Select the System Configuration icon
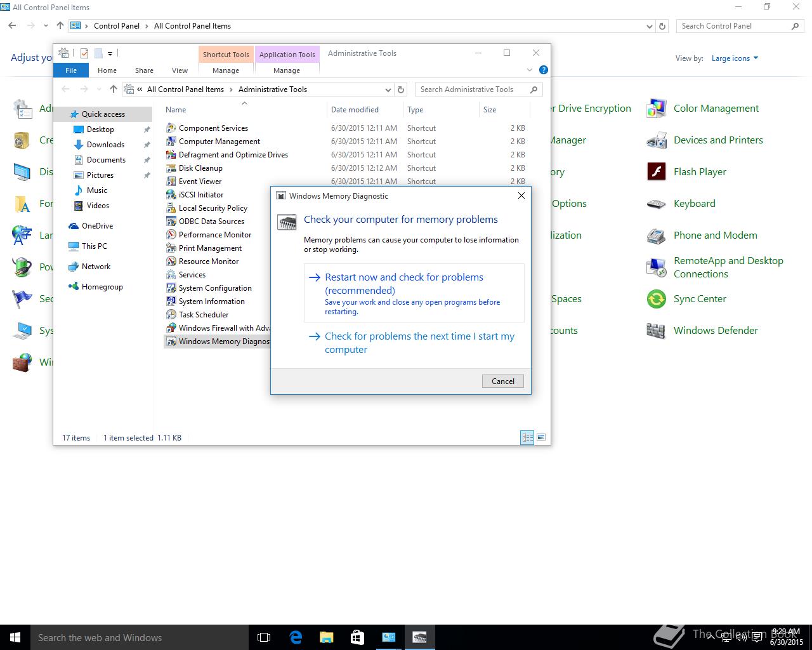The height and width of the screenshot is (650, 812). coord(171,288)
